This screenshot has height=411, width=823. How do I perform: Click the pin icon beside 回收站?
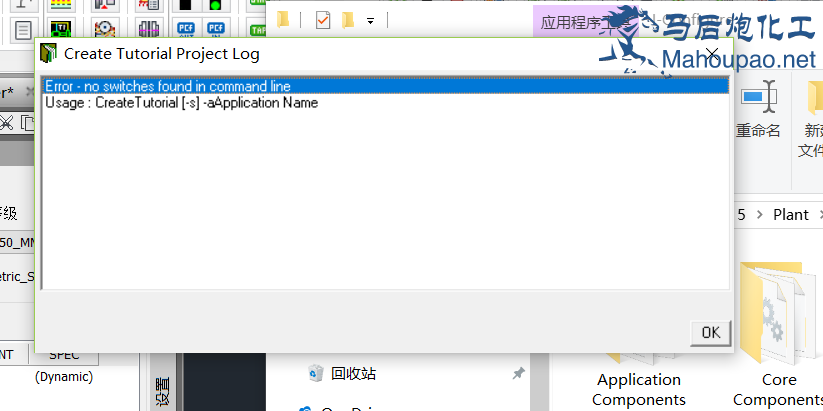pyautogui.click(x=518, y=373)
